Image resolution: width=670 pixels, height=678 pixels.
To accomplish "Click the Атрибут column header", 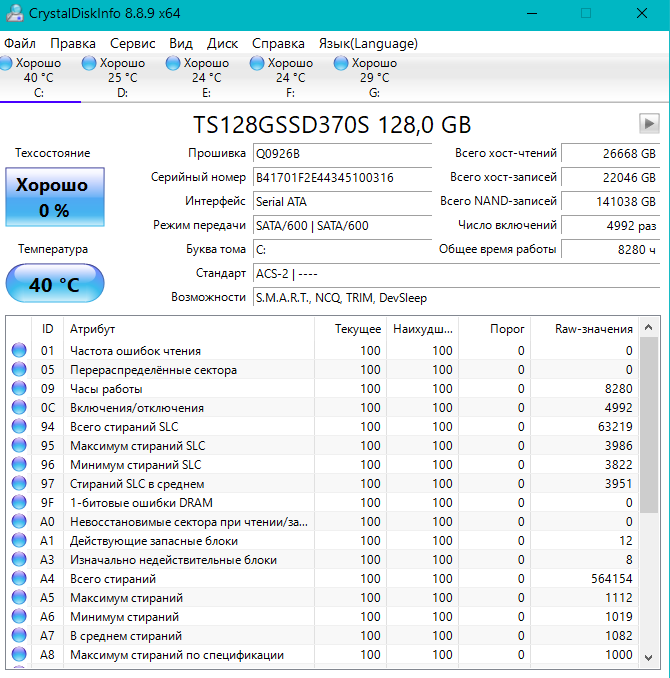I will pos(189,329).
